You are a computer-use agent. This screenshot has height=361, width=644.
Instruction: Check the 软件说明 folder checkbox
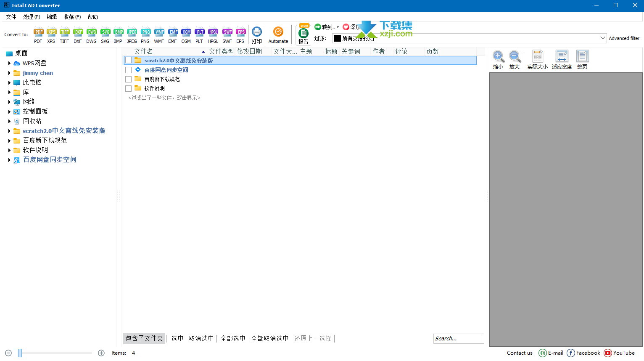click(x=129, y=88)
